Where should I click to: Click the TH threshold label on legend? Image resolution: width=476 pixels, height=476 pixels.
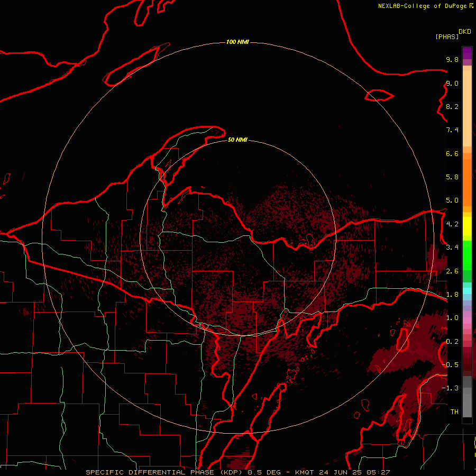coord(454,412)
